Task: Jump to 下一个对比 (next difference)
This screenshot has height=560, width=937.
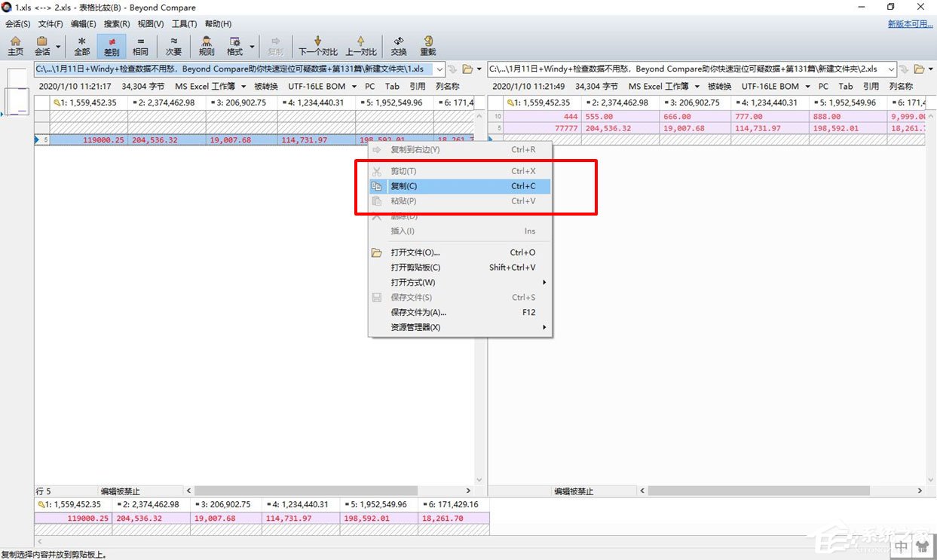Action: point(317,45)
